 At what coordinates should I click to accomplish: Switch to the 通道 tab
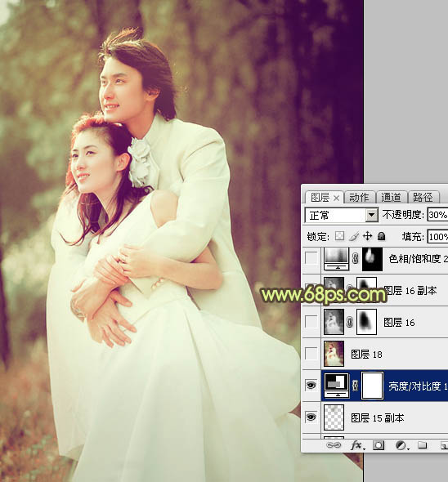tap(392, 197)
